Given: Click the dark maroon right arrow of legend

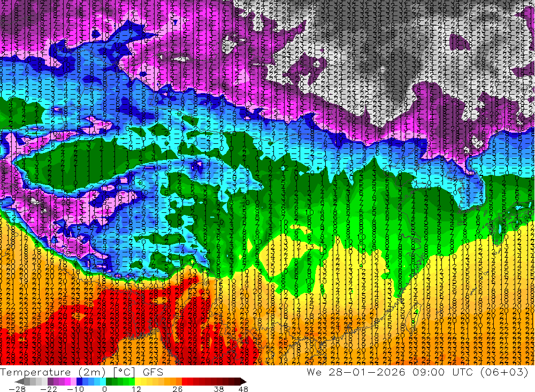Looking at the screenshot, I should (x=242, y=381).
